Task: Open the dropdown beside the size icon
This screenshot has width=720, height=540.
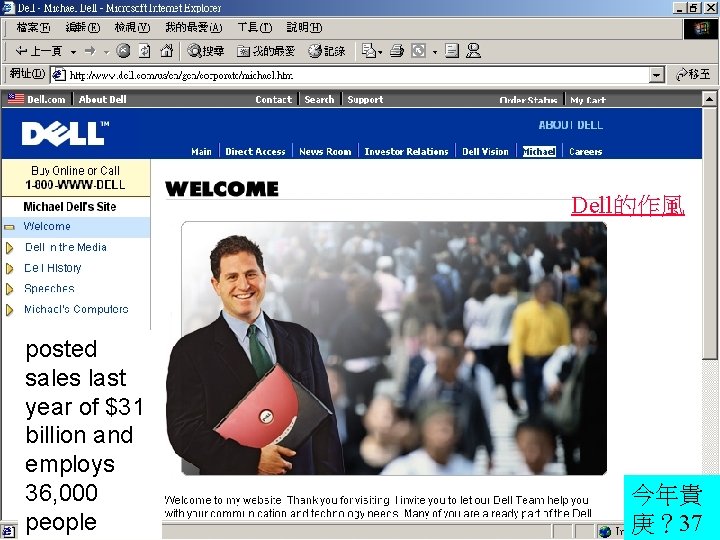Action: (434, 52)
